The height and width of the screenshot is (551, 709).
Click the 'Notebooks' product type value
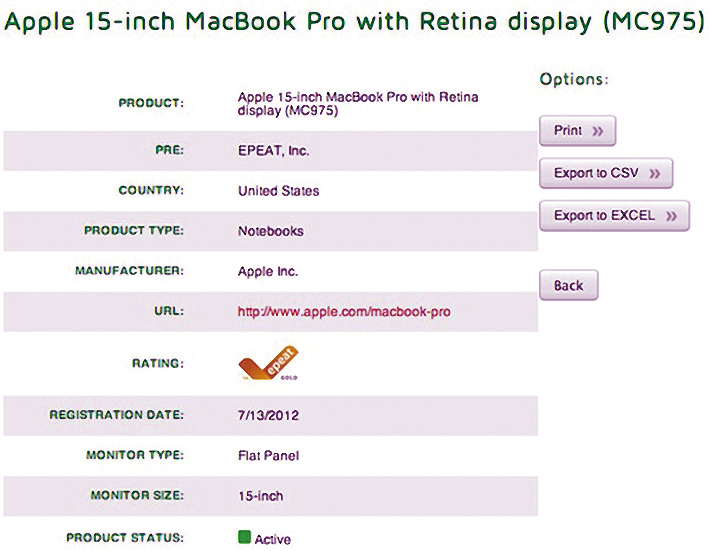coord(271,231)
